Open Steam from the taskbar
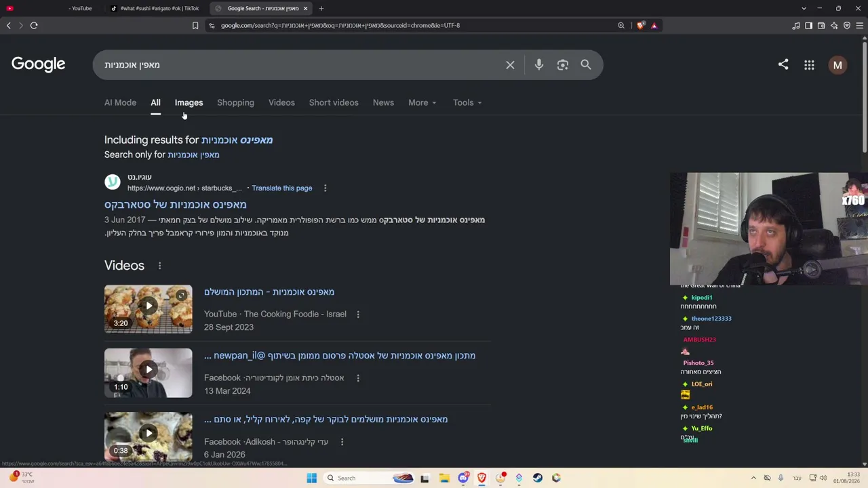 point(538,478)
